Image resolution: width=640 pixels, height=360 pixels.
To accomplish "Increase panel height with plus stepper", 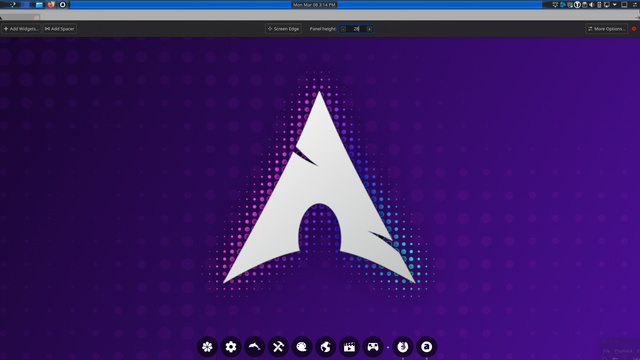I will point(369,29).
